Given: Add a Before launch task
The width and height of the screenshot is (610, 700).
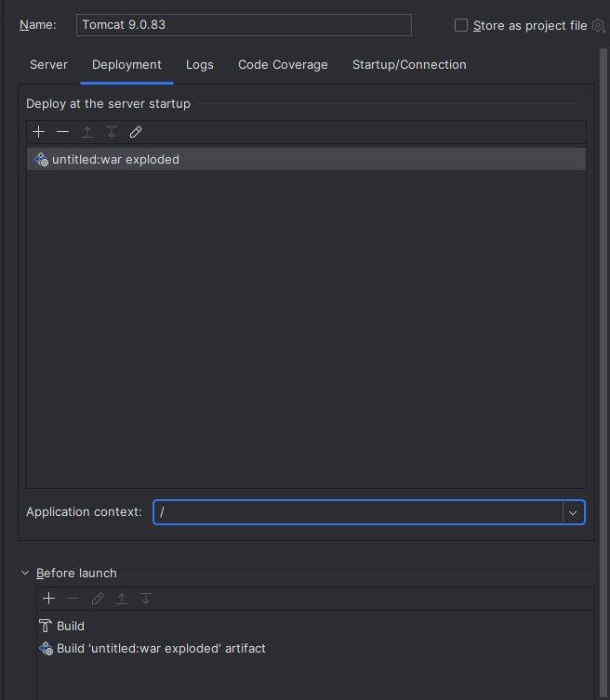Looking at the screenshot, I should pyautogui.click(x=48, y=599).
